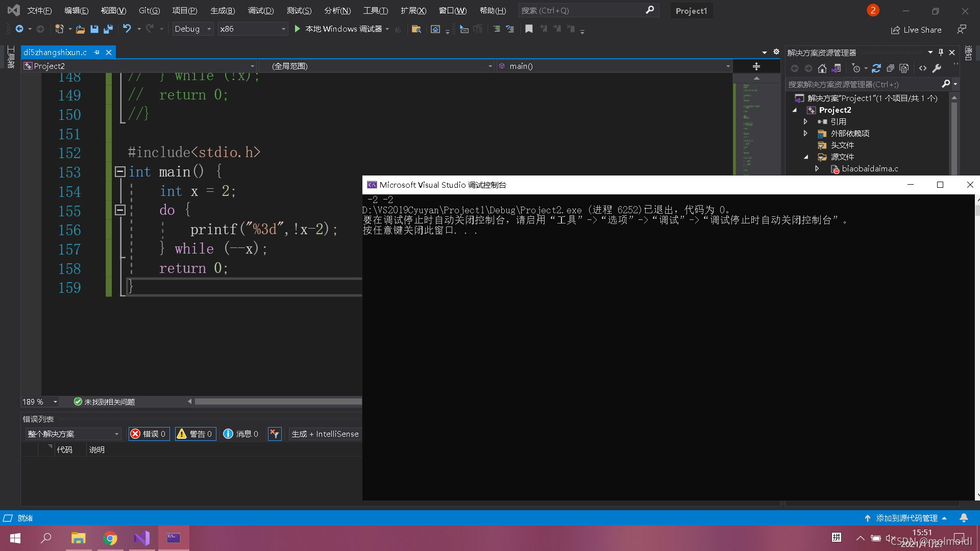
Task: Click the Live Share icon button
Action: [917, 29]
